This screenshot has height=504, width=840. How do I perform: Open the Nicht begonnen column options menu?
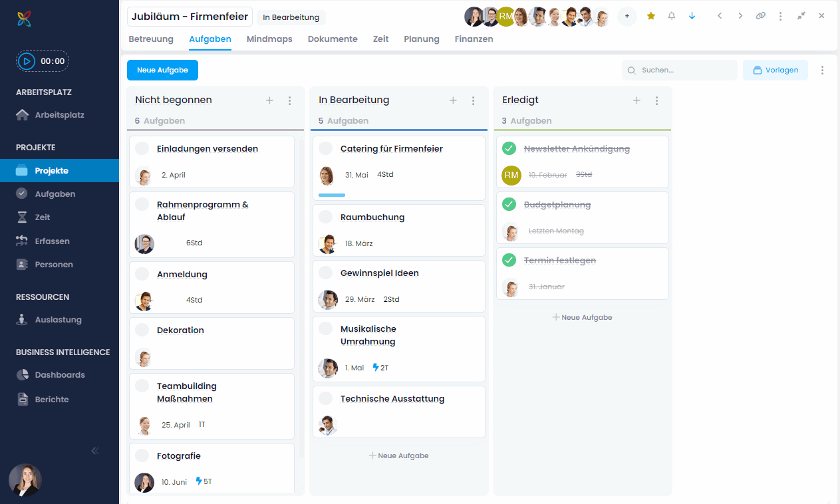tap(290, 100)
